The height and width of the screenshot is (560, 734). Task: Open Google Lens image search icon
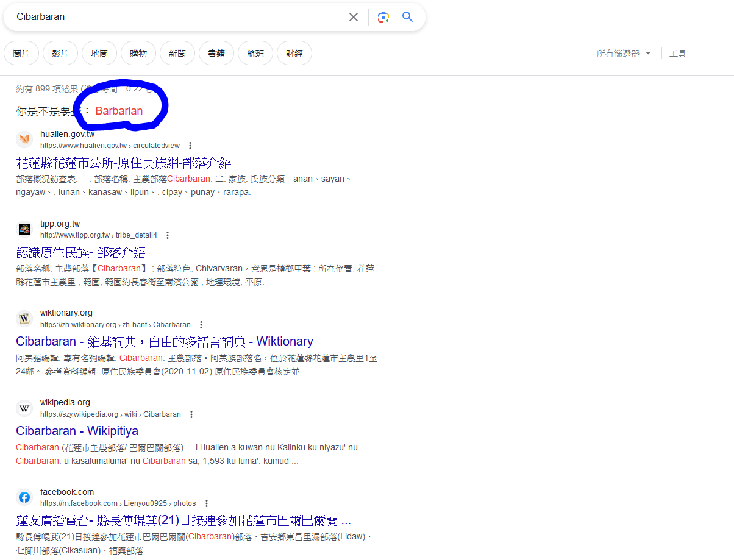coord(383,17)
